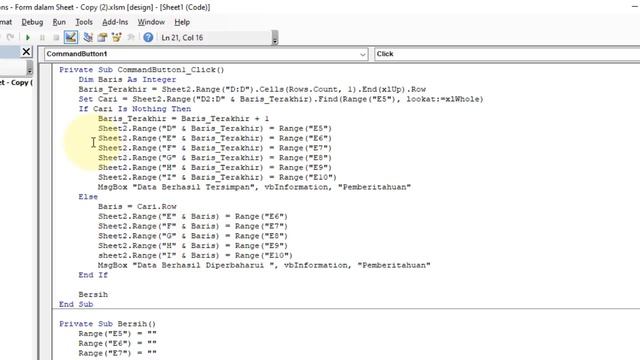Click the "Set Cari" Find line
The width and height of the screenshot is (640, 360).
(x=281, y=99)
